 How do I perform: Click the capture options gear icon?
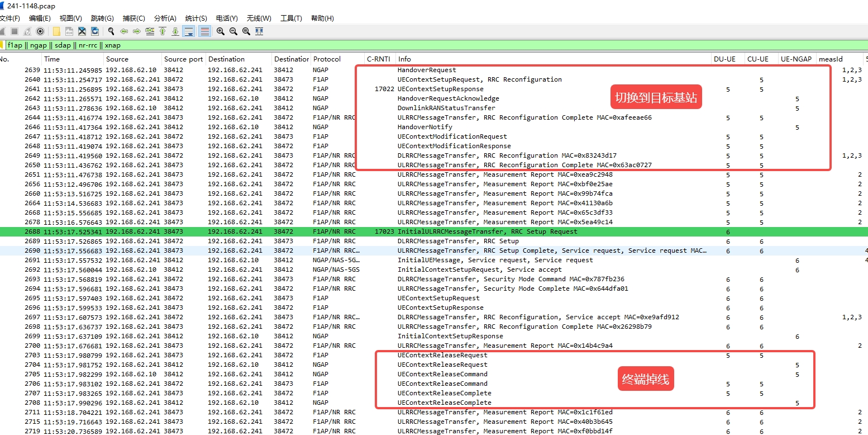click(x=40, y=31)
